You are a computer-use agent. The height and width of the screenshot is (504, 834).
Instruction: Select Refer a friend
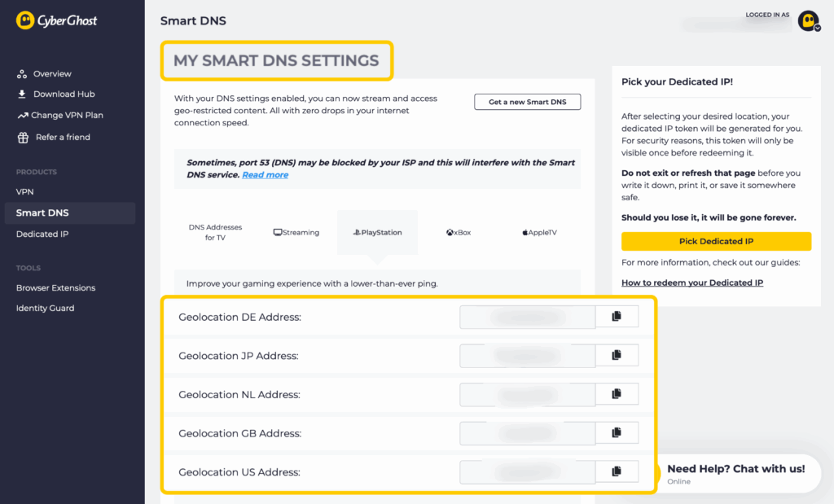[x=63, y=138]
